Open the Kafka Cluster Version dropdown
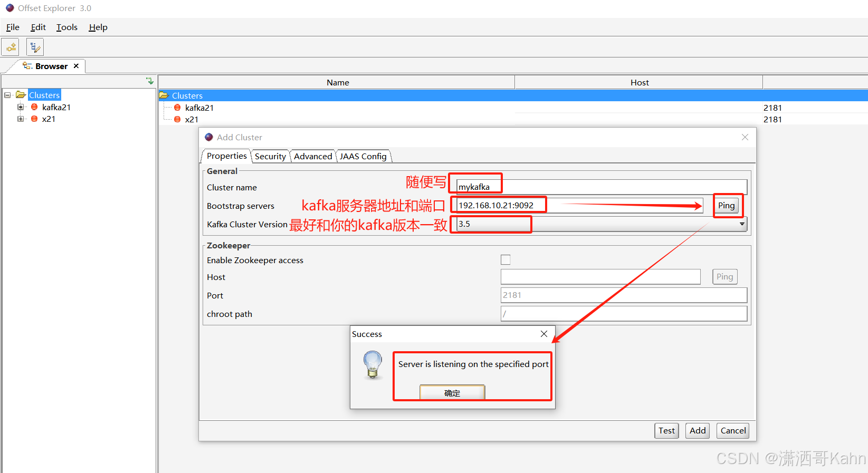The image size is (868, 473). point(742,224)
